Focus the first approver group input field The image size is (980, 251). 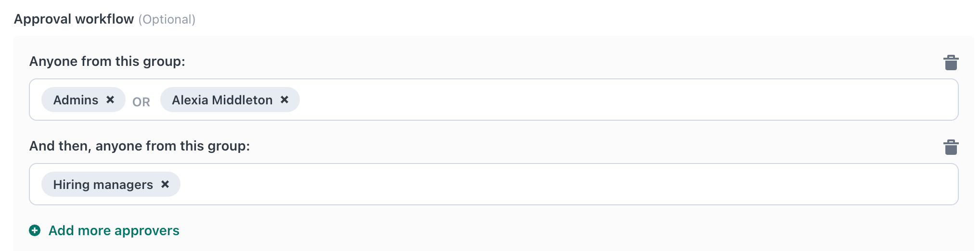[x=494, y=100]
